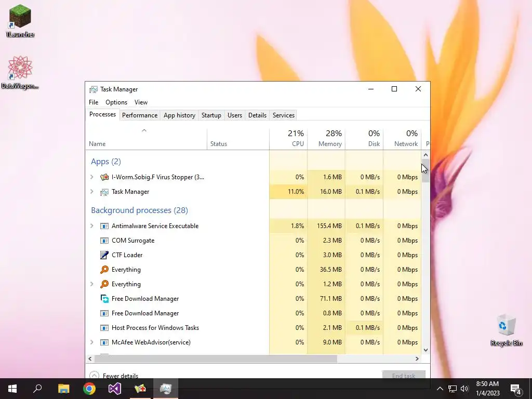Click the 11.0% CPU cell
The image size is (532, 399).
coord(288,192)
